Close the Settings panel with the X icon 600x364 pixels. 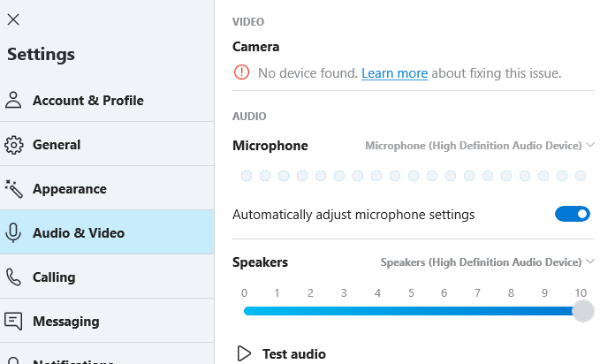coord(13,19)
